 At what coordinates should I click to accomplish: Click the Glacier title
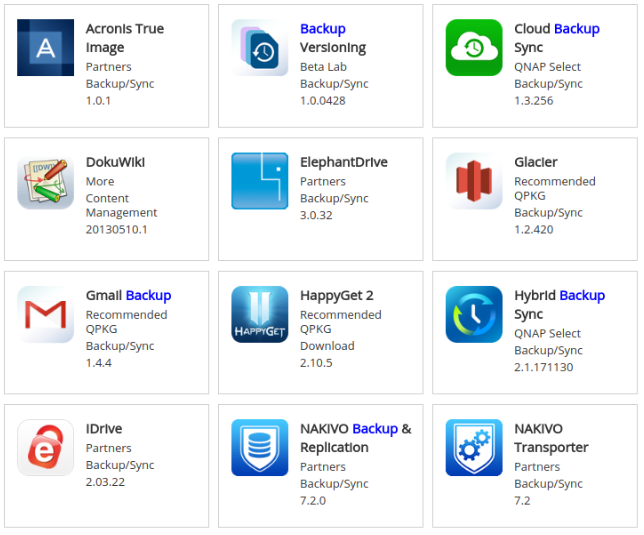[536, 162]
